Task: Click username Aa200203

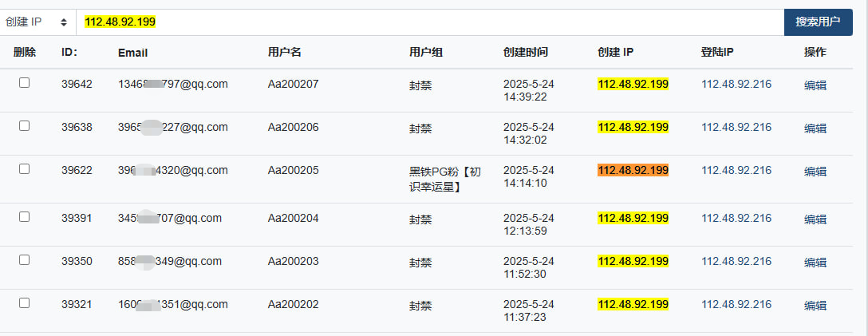Action: [294, 261]
